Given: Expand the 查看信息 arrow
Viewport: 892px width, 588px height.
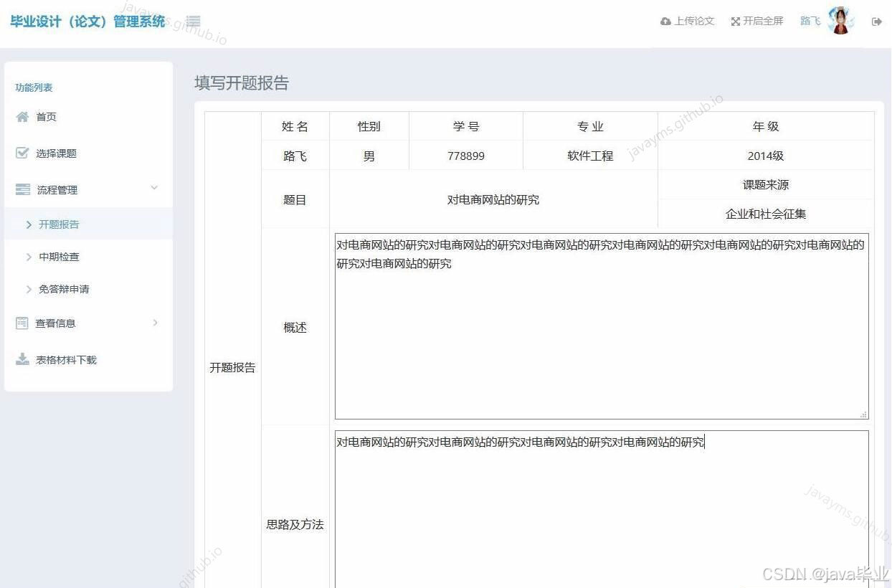Looking at the screenshot, I should [156, 323].
